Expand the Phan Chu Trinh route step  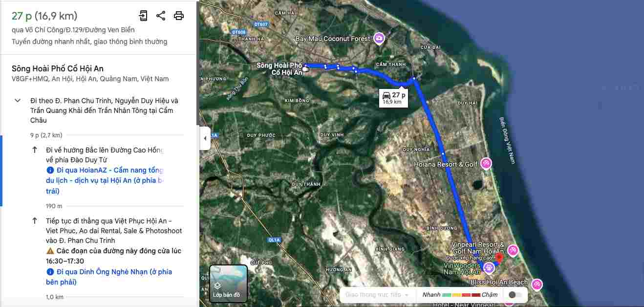coord(18,101)
